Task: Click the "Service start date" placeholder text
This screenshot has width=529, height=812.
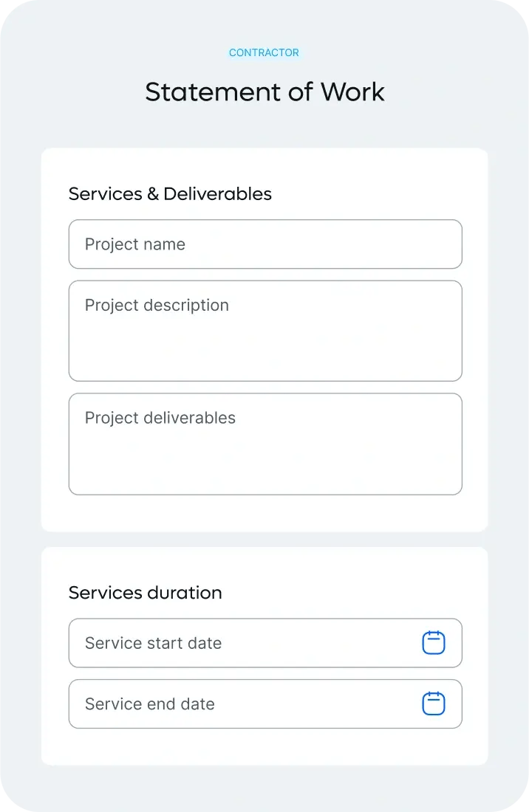Action: pyautogui.click(x=153, y=643)
